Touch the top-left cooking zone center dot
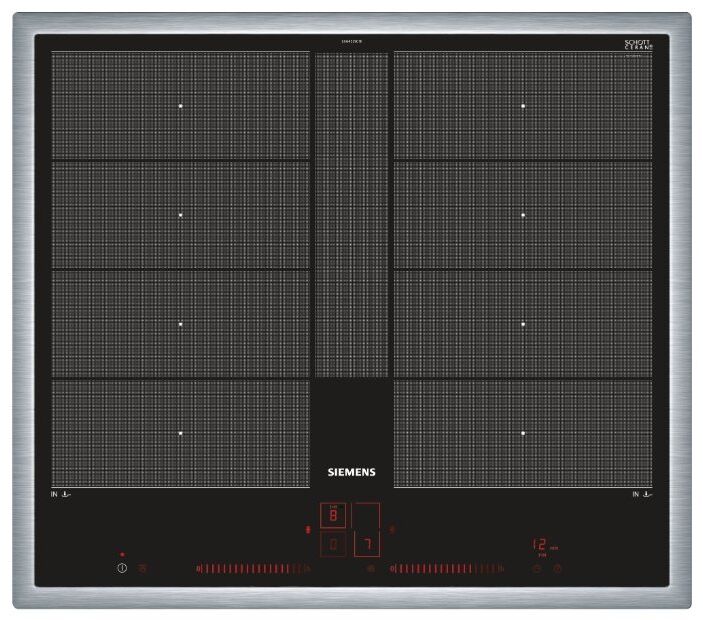Screen dimensions: 703x620 click(181, 105)
